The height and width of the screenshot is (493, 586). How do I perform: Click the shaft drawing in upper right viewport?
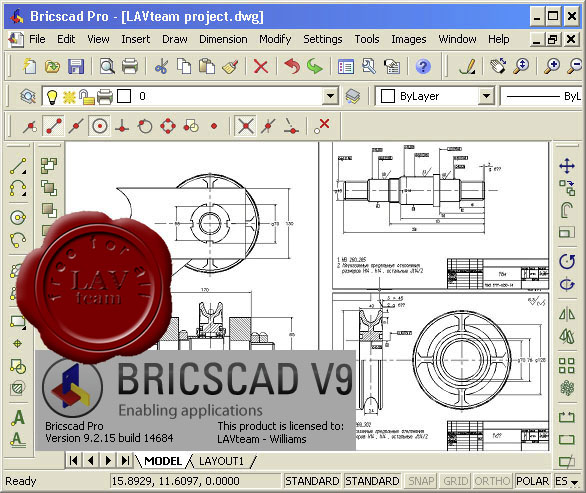(x=415, y=191)
